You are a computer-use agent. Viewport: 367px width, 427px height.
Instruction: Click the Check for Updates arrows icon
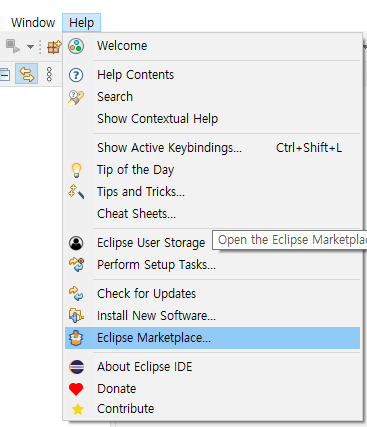click(76, 294)
